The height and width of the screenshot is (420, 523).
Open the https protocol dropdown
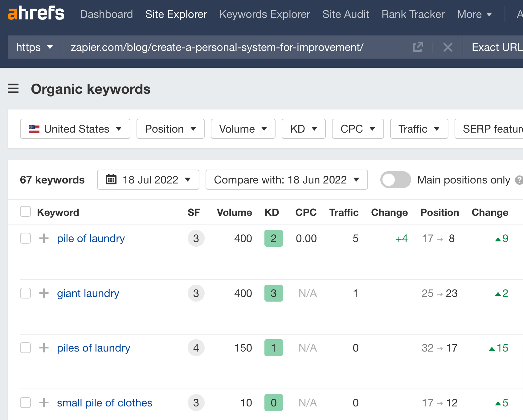pos(34,47)
